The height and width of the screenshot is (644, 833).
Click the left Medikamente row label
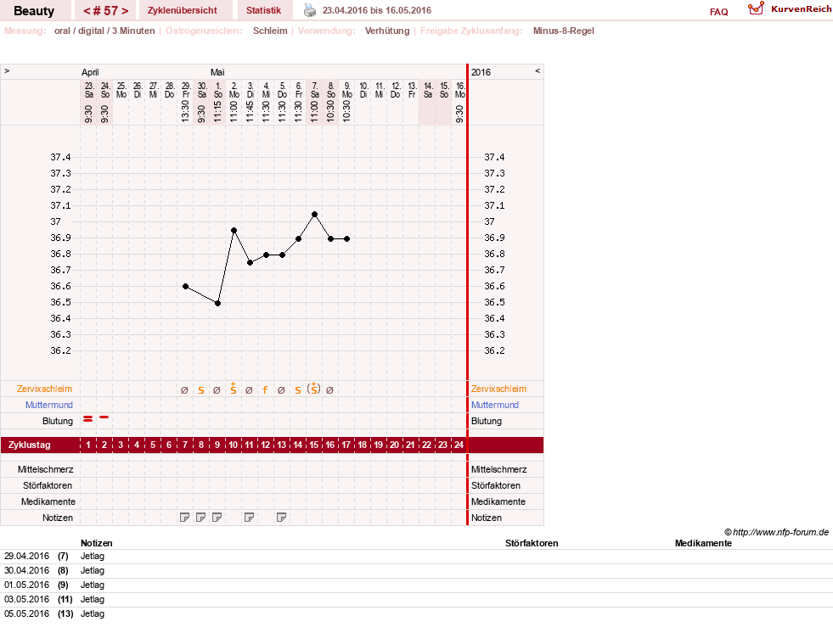click(48, 501)
